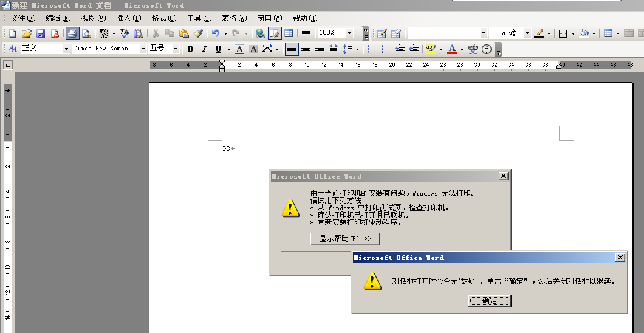
Task: Click the Format Painter brush icon
Action: [199, 33]
